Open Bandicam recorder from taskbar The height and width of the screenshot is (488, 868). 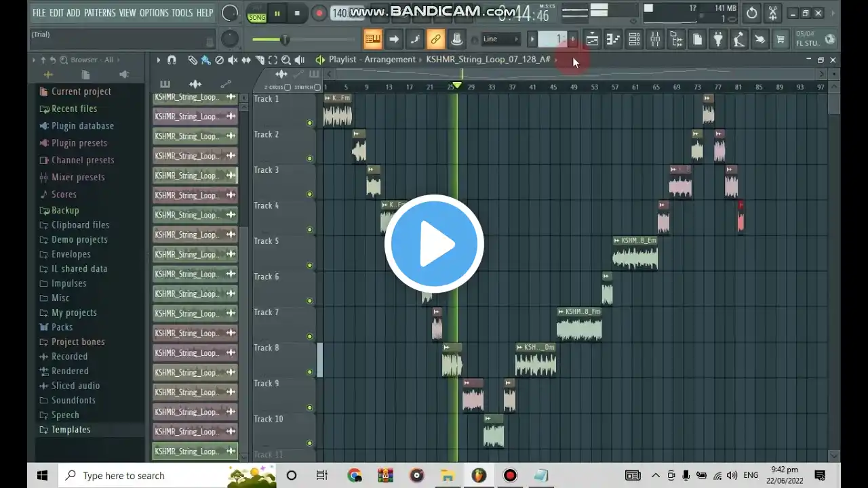coord(510,475)
